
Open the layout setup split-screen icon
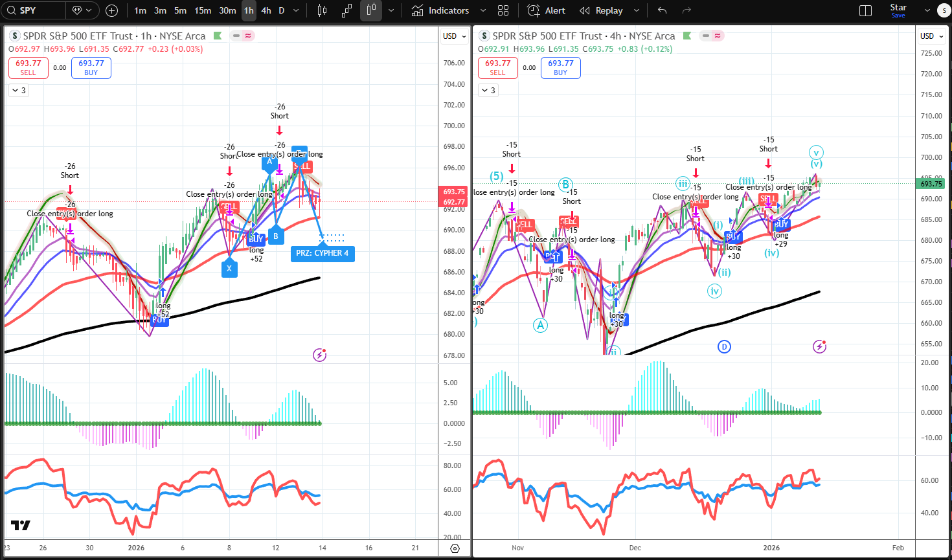tap(865, 10)
